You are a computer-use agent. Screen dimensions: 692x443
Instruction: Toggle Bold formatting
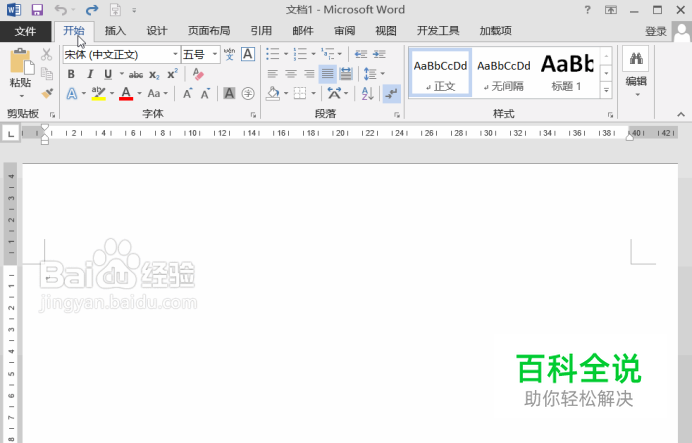[71, 74]
